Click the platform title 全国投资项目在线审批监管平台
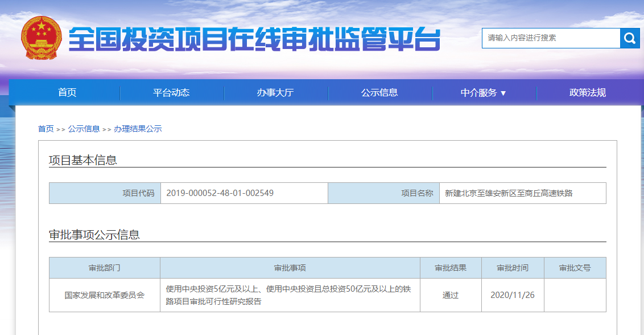 point(254,39)
